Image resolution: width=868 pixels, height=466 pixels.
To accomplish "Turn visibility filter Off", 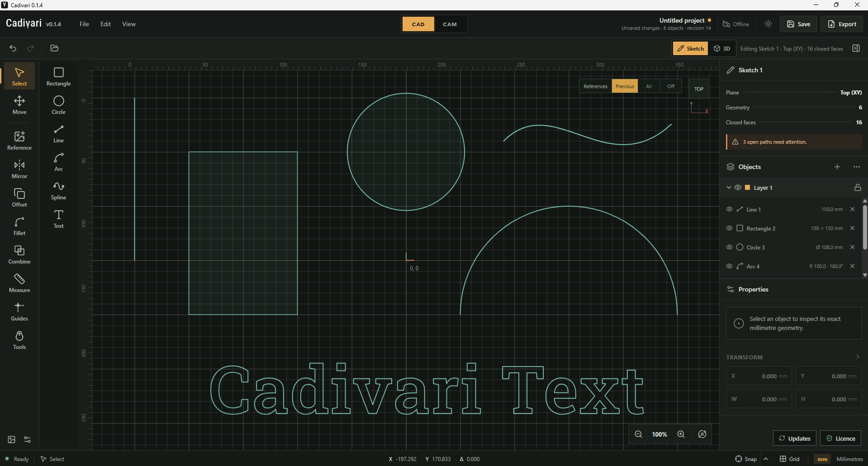I will 670,86.
